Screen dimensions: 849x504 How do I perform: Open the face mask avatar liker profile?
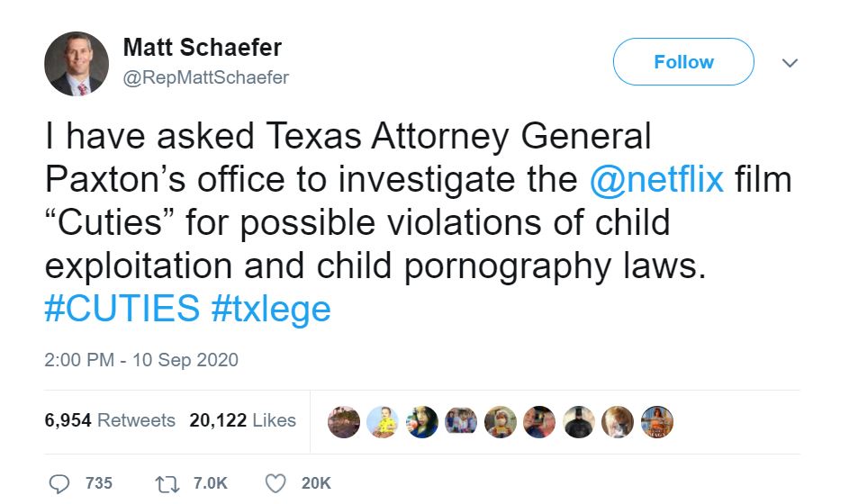pyautogui.click(x=501, y=421)
